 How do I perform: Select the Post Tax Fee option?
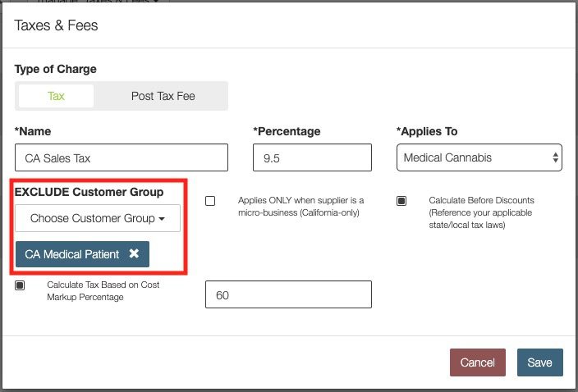point(163,96)
